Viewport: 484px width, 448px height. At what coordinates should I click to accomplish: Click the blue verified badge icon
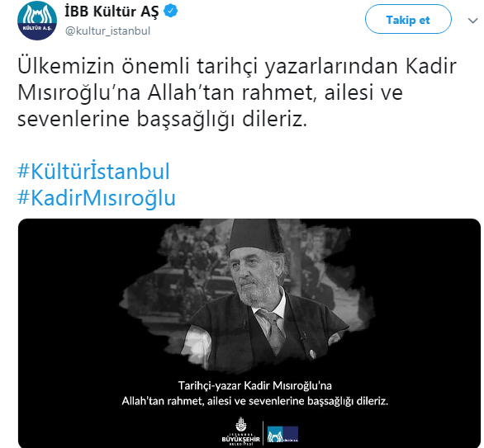(x=170, y=11)
